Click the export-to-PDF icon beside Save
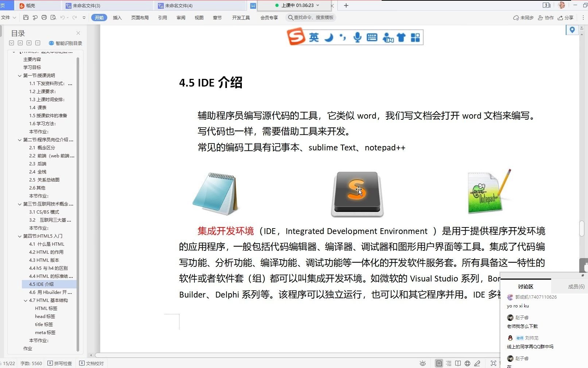The width and height of the screenshot is (588, 368). point(35,18)
